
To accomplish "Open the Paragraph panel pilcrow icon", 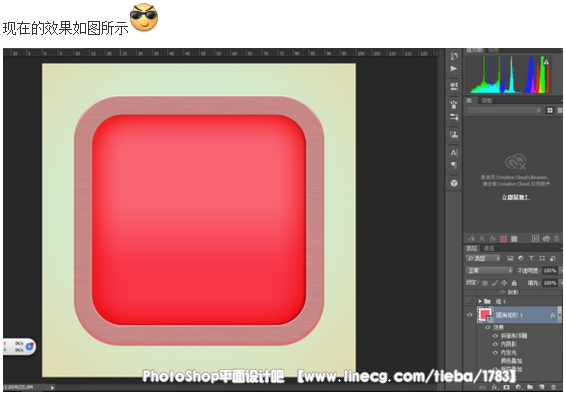I will tap(454, 165).
